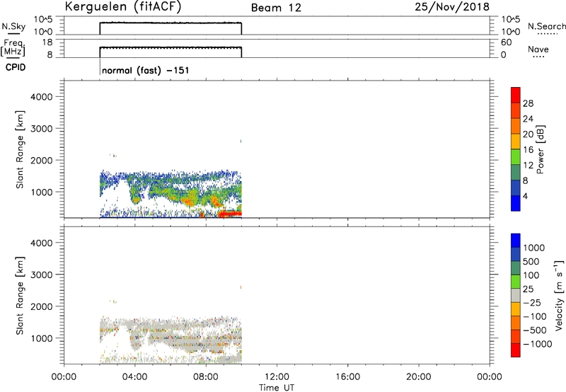Click the '12:00' time axis label
This screenshot has height=392, width=566.
coord(277,377)
